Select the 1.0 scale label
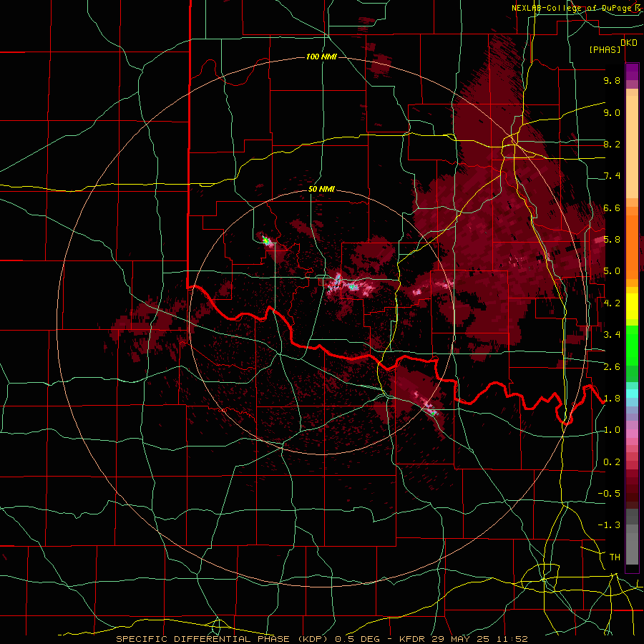This screenshot has width=644, height=644. tap(612, 430)
